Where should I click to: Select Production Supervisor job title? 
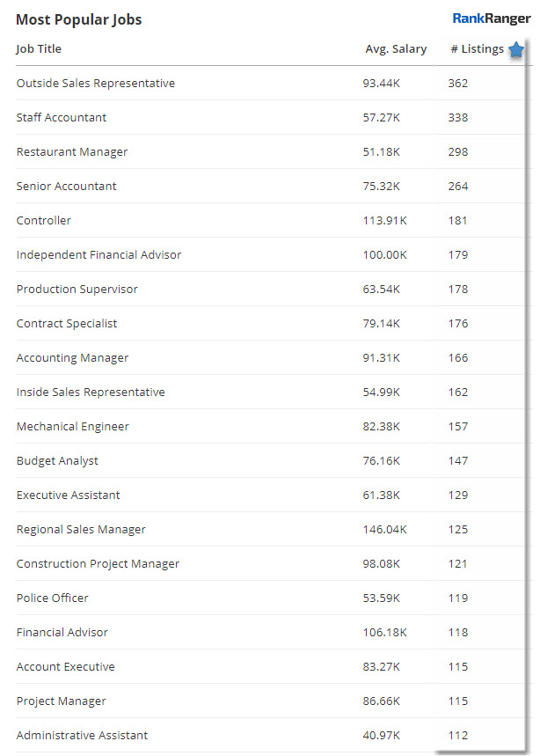(x=77, y=290)
